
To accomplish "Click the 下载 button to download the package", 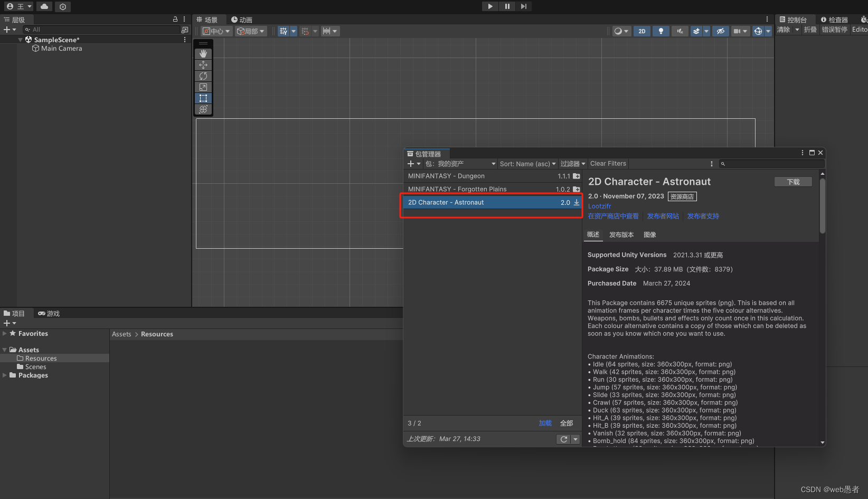I will click(793, 181).
